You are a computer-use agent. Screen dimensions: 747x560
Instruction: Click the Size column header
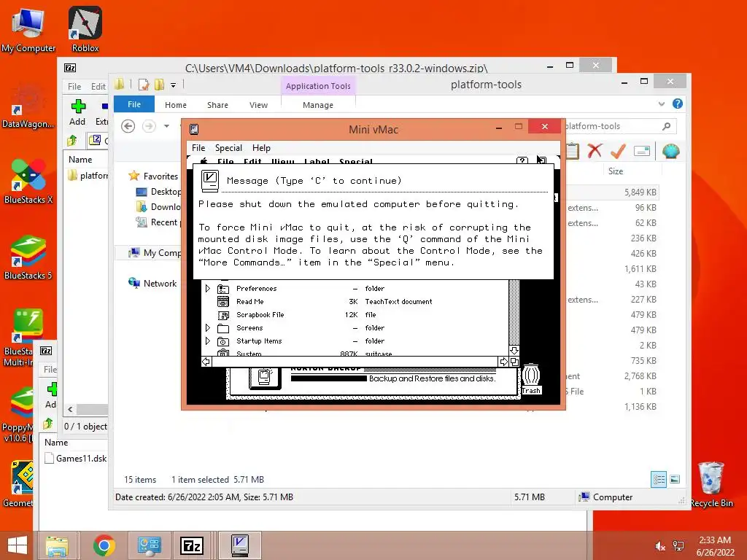pyautogui.click(x=616, y=171)
